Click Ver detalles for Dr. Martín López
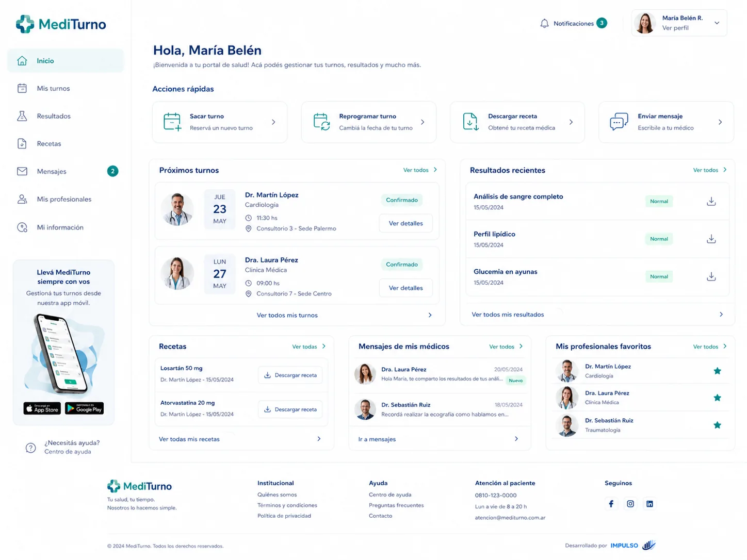747x560 pixels. [406, 223]
